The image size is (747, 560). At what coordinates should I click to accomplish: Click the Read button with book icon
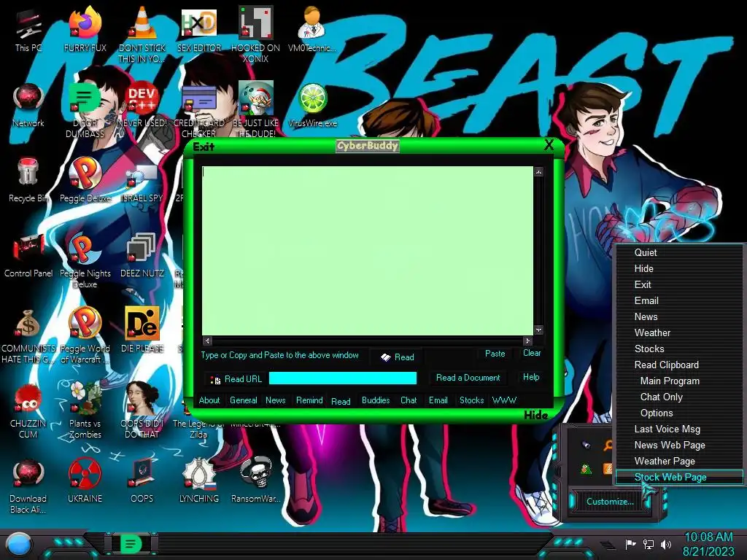(x=398, y=357)
